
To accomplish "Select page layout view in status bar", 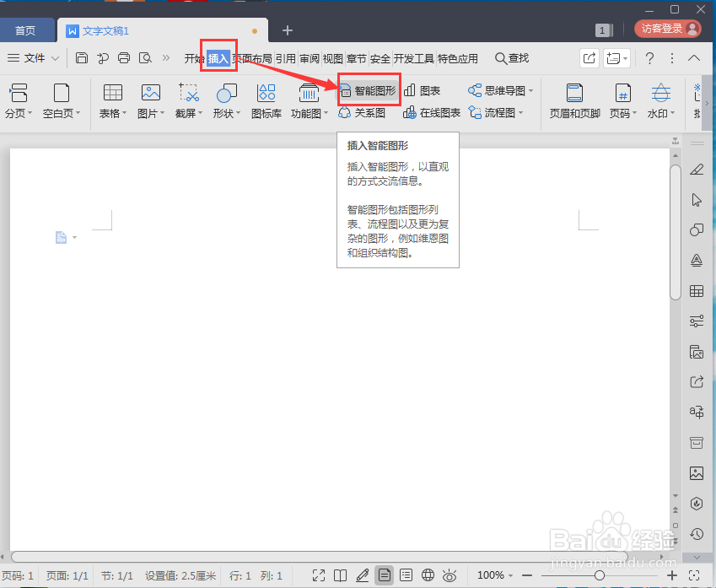I will (384, 575).
